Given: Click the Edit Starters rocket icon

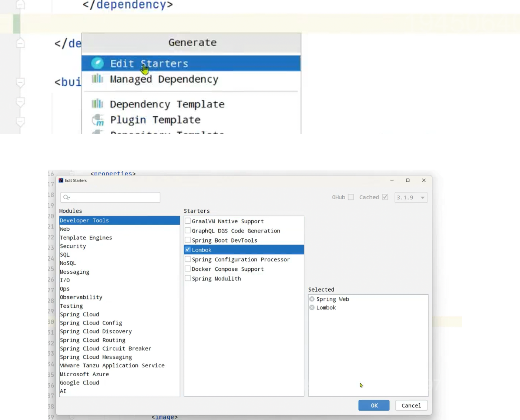Looking at the screenshot, I should [x=98, y=63].
